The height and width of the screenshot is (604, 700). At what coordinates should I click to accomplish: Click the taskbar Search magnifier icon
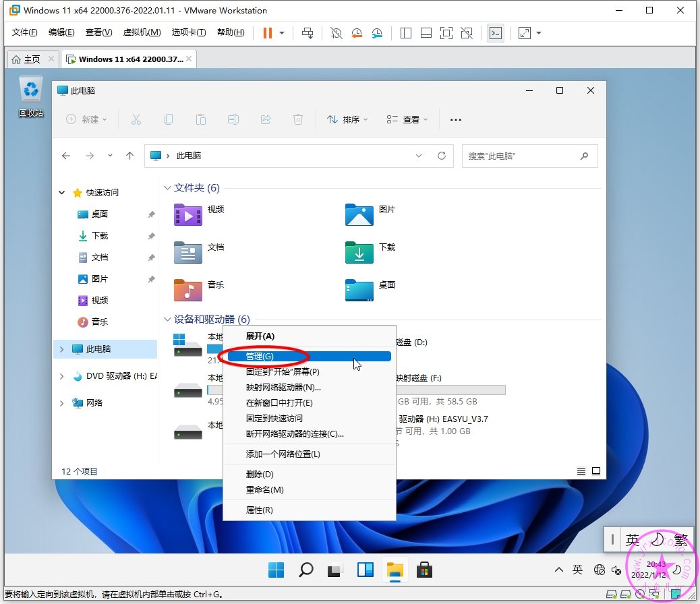tap(305, 570)
